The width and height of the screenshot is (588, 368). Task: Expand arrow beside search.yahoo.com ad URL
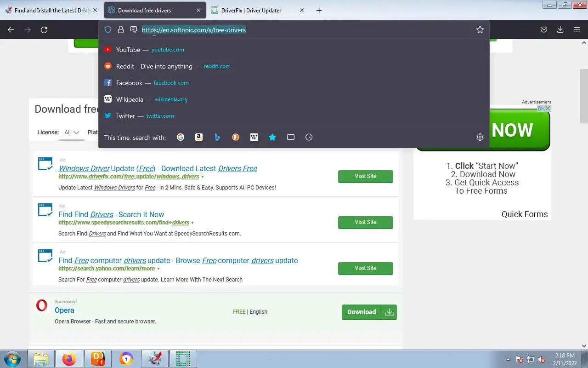pyautogui.click(x=158, y=269)
